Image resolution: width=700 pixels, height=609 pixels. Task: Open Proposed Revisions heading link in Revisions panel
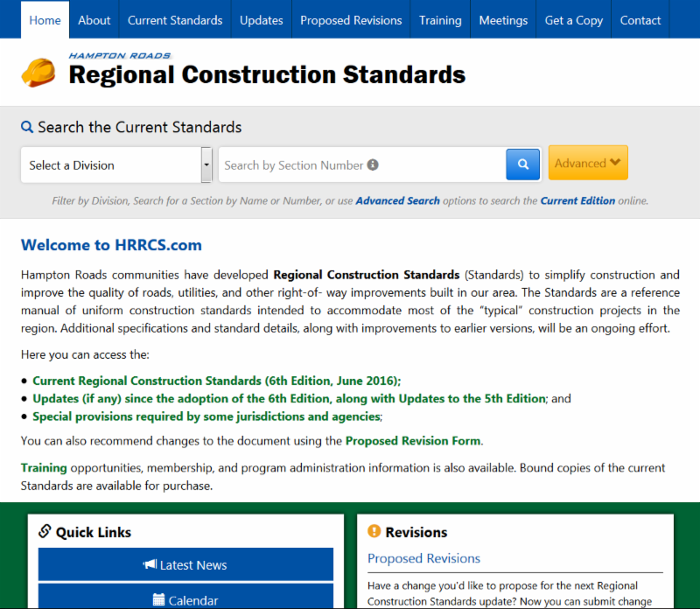click(x=423, y=558)
